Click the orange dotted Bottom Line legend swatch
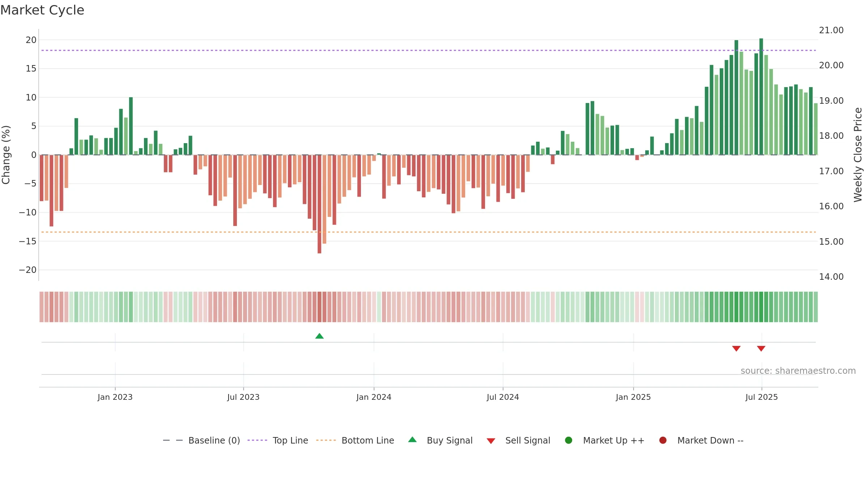The image size is (868, 488). click(x=326, y=440)
